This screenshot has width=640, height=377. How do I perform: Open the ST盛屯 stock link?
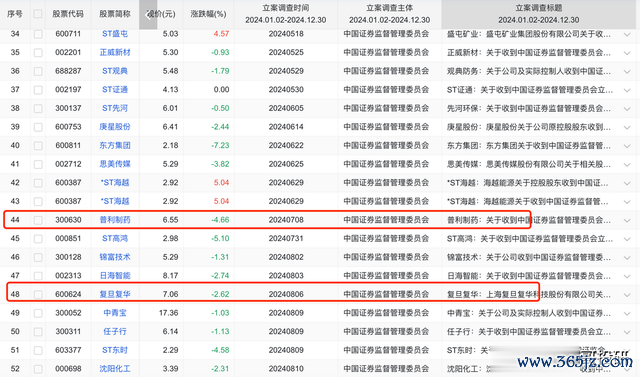point(115,34)
